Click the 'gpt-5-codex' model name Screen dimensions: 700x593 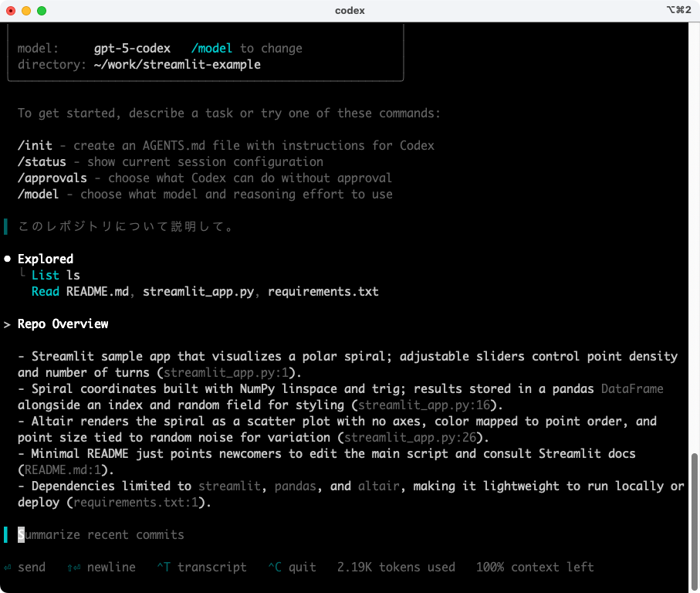[132, 48]
